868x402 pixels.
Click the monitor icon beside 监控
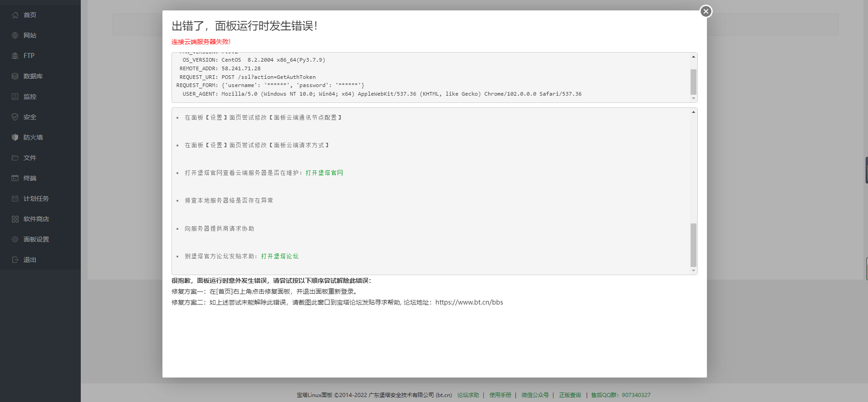tap(15, 97)
